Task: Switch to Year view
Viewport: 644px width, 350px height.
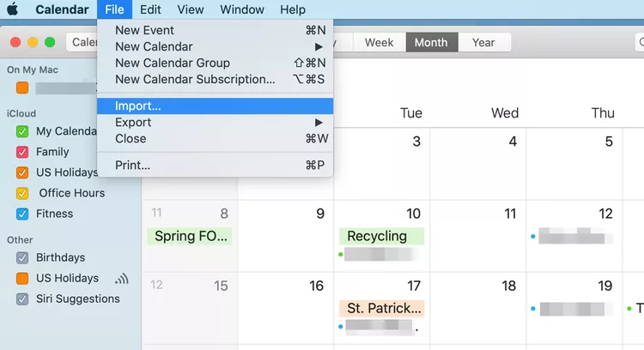Action: 483,42
